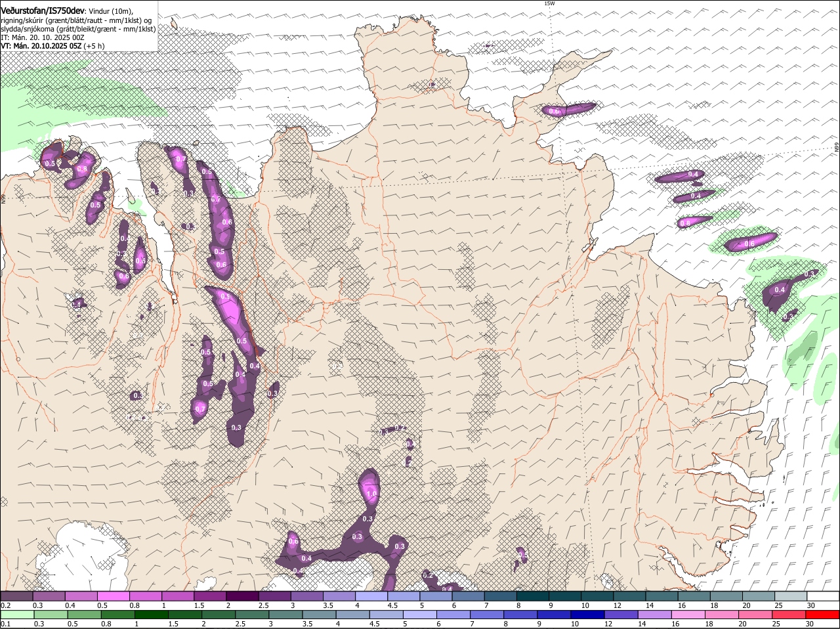The height and width of the screenshot is (629, 840).
Task: Pick lower red swatch between 25 and 30
Action: pos(790,615)
